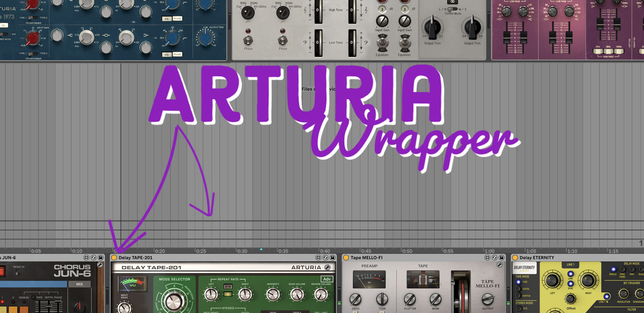Click the save disk icon on Chorus JUN-6
The image size is (644, 313).
tap(101, 258)
